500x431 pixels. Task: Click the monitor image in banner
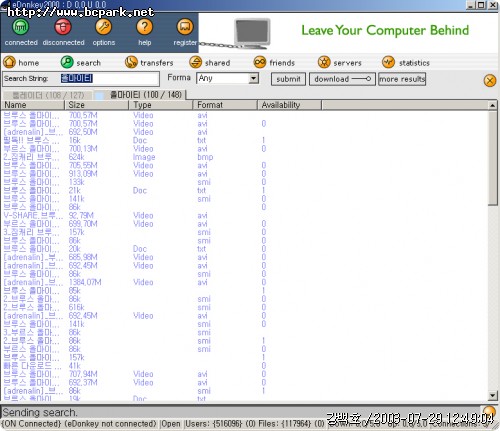point(252,32)
